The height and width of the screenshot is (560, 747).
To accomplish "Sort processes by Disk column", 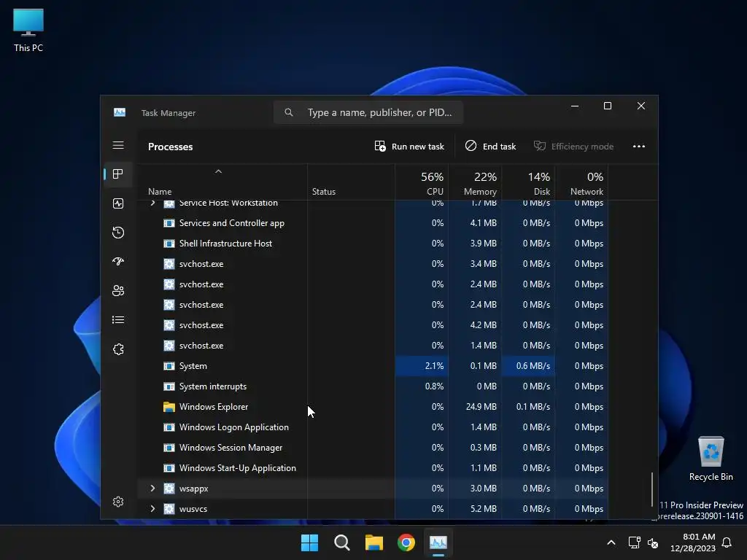I will [528, 183].
